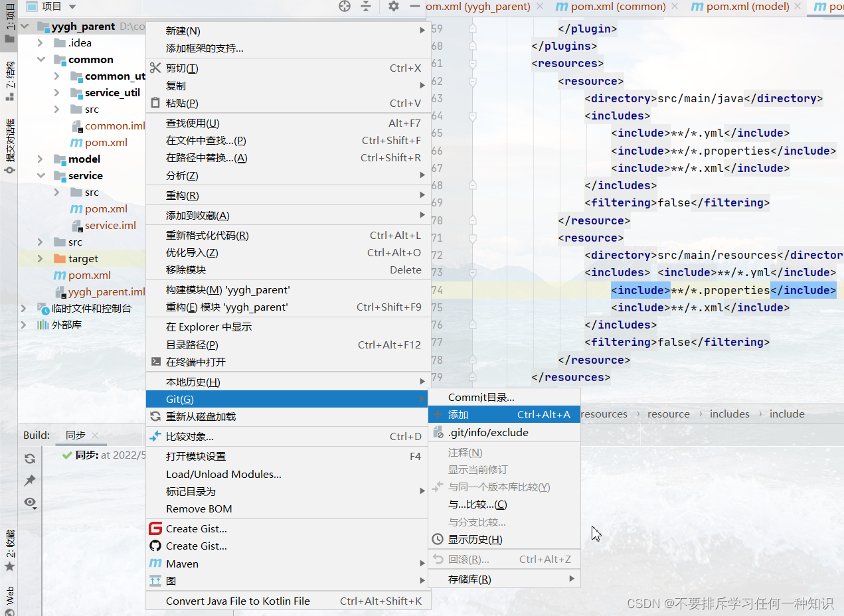The width and height of the screenshot is (844, 616).
Task: Click the refresh sync icon in Build panel
Action: (30, 459)
